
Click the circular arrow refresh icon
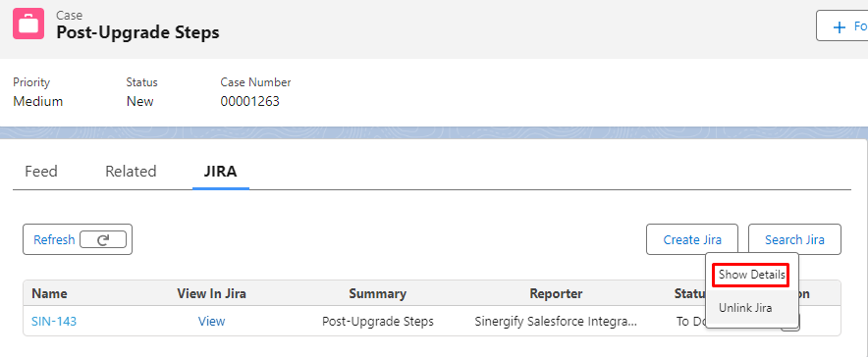point(103,239)
